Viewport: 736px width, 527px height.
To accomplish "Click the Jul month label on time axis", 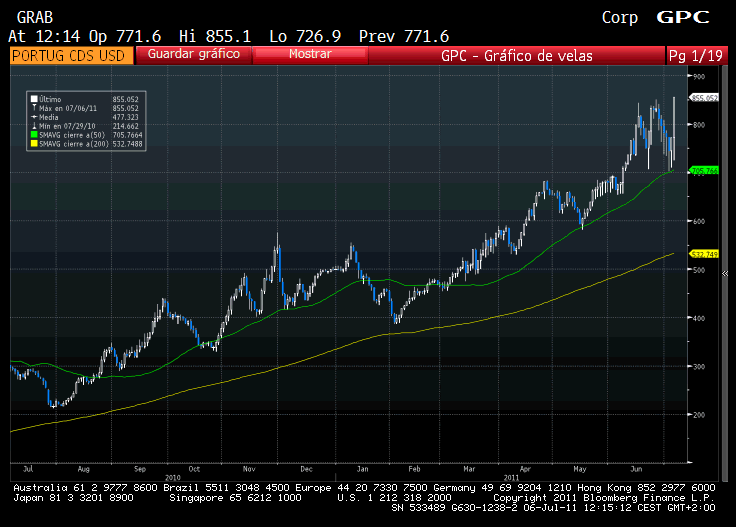I will 28,469.
